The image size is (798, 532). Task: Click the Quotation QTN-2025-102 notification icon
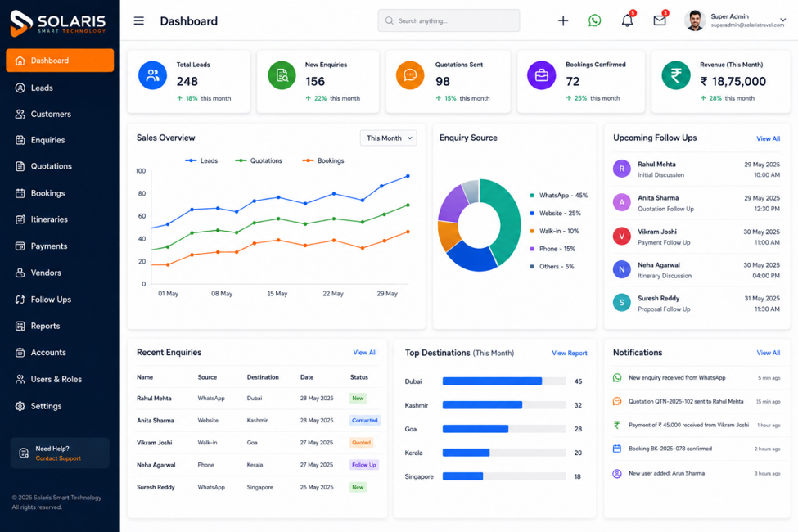click(x=617, y=401)
